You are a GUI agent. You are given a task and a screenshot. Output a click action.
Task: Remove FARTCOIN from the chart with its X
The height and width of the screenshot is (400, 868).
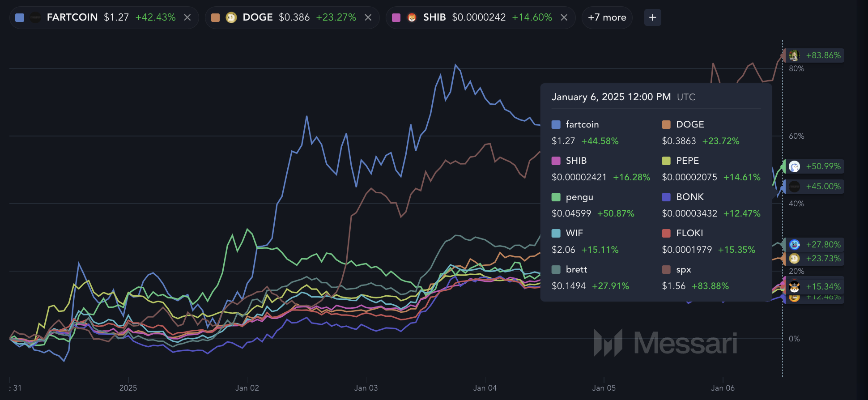pos(187,17)
